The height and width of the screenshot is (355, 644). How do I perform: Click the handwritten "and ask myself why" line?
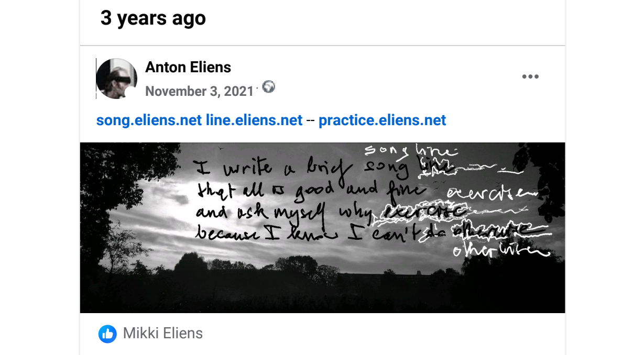coord(286,212)
